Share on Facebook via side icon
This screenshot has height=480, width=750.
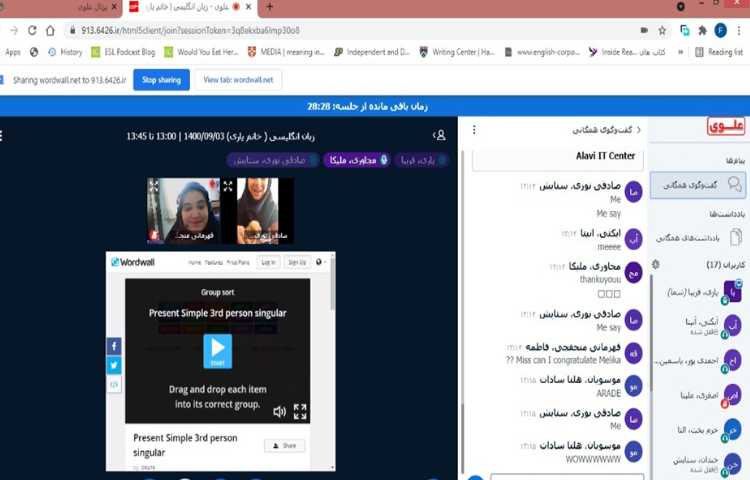tap(114, 346)
